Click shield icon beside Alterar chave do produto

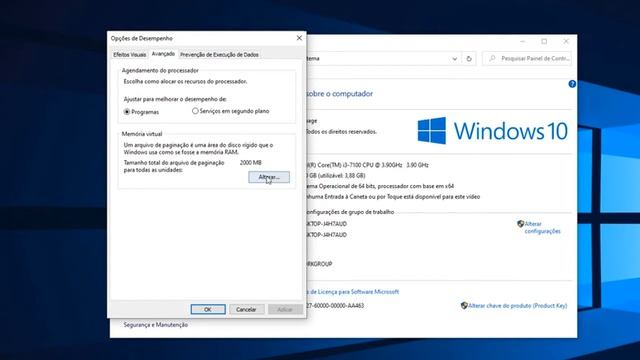pos(464,305)
